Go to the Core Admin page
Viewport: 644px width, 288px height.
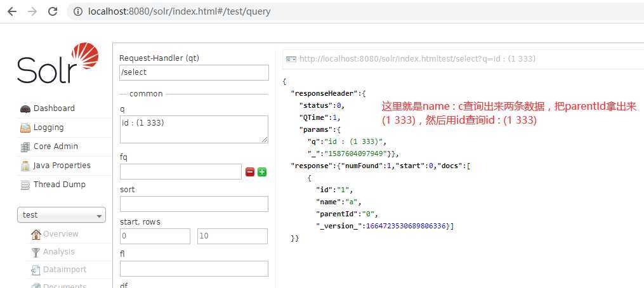coord(55,147)
